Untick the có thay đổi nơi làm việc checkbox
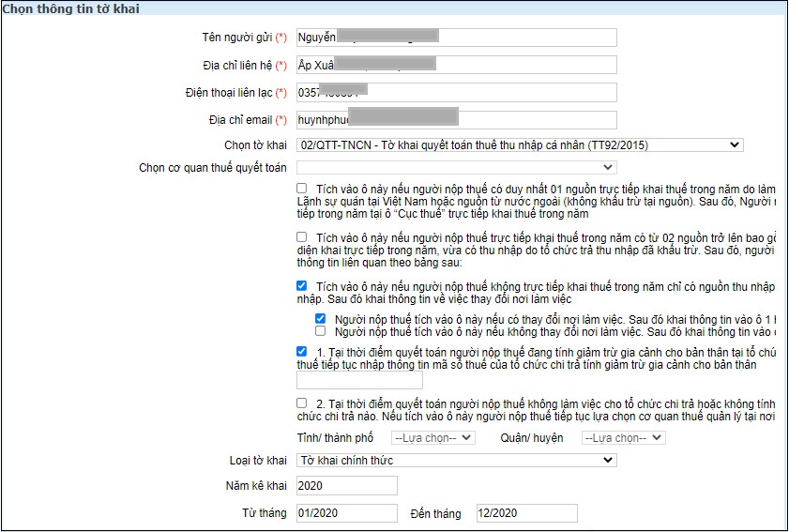 [x=321, y=319]
